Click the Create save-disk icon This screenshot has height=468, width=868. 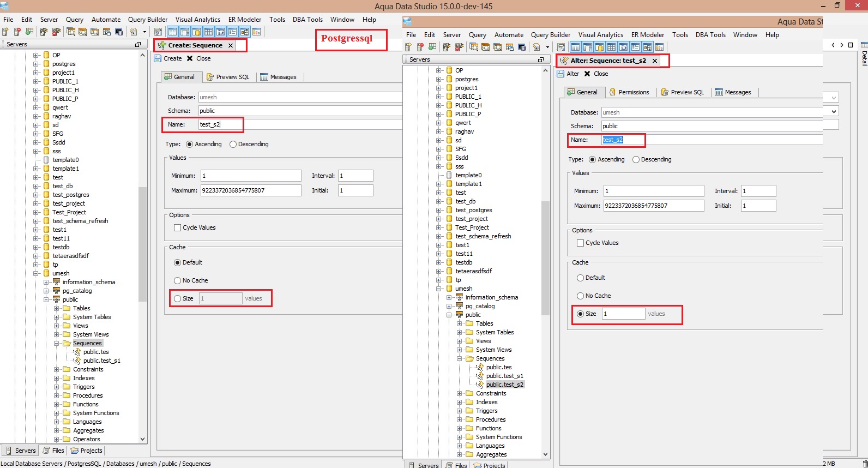coord(158,58)
